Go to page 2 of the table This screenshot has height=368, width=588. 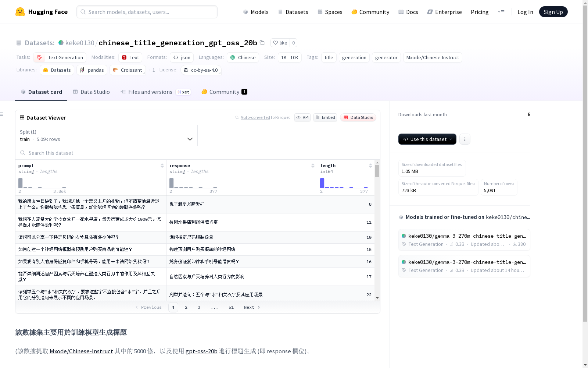(x=186, y=307)
